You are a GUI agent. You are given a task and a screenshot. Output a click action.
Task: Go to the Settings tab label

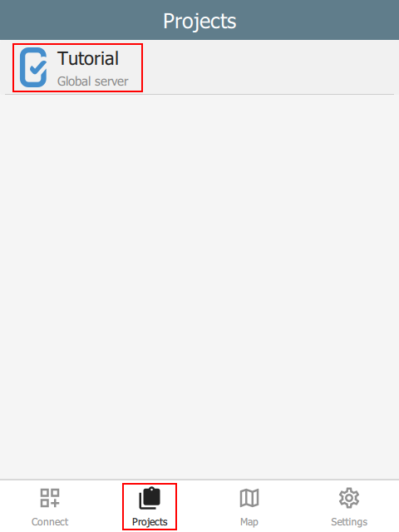coord(349,522)
